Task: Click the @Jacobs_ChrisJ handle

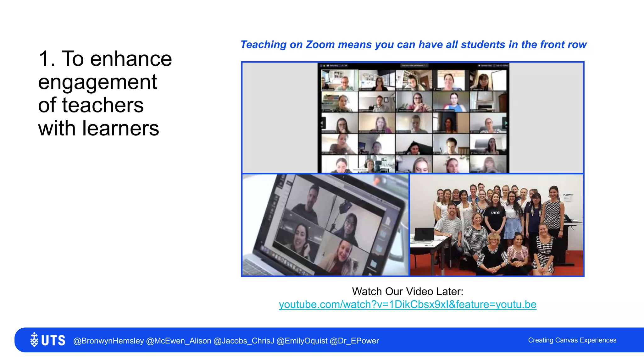Action: 244,341
